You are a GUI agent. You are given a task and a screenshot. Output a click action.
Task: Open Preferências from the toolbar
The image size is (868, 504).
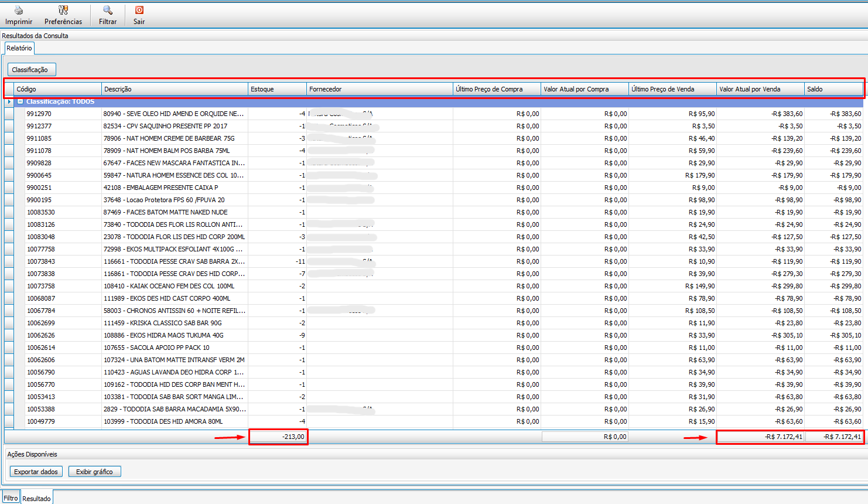tap(63, 15)
